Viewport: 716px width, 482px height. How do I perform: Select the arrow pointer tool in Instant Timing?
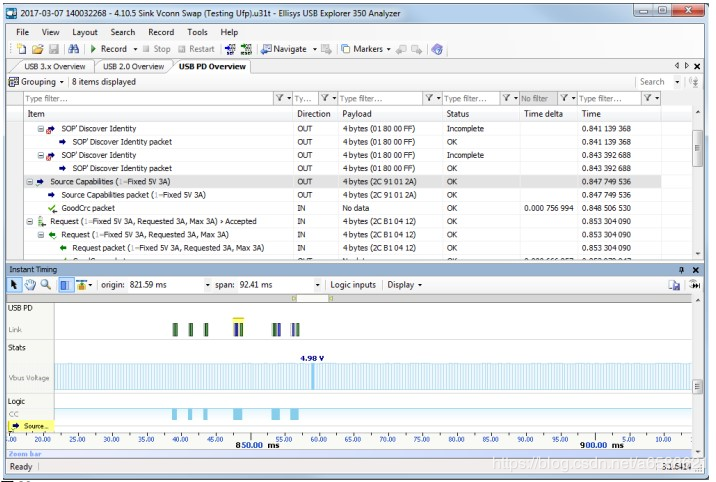[15, 285]
